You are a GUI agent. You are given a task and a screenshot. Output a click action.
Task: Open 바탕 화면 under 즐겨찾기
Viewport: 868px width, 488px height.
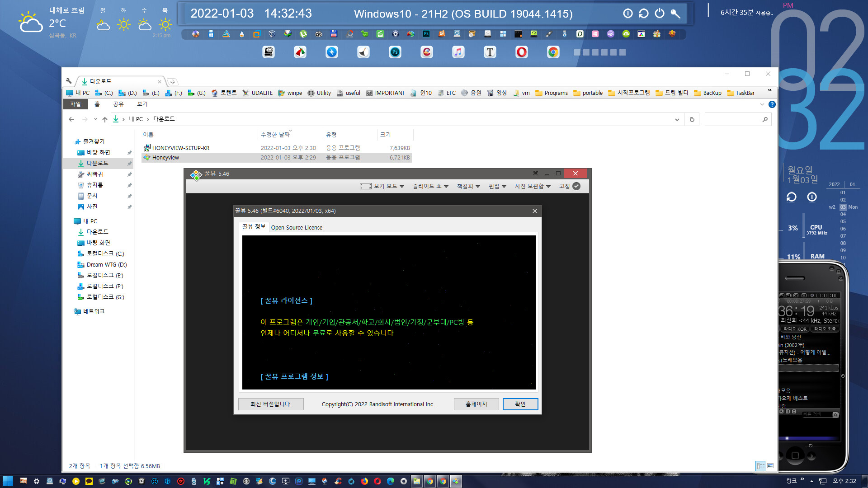98,152
